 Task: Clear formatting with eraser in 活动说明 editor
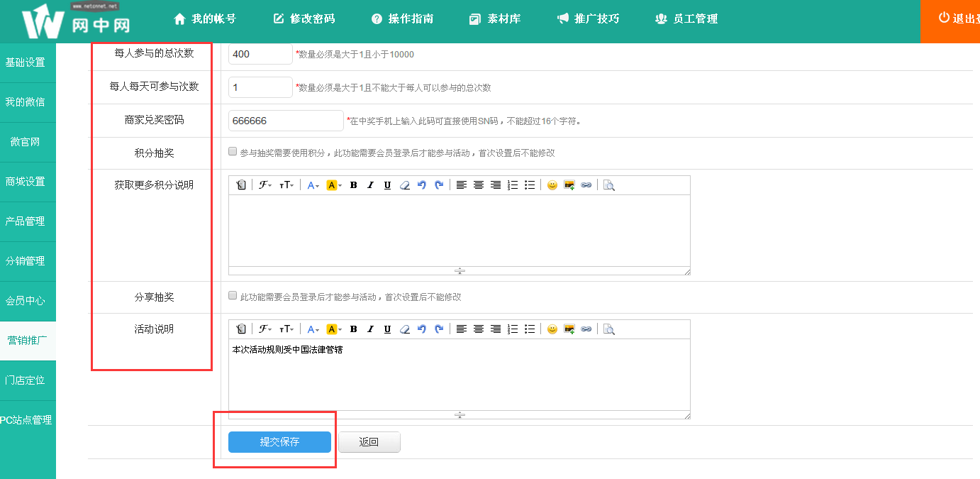point(405,329)
